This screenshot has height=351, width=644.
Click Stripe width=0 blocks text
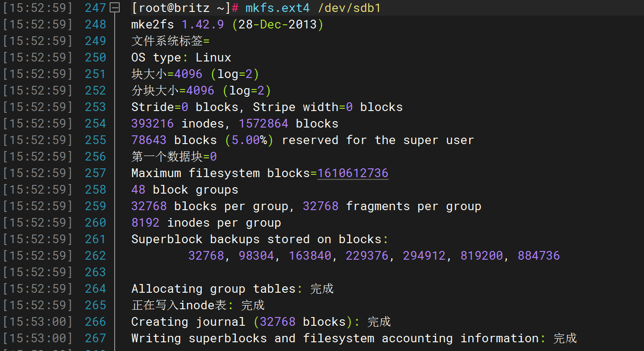pos(328,107)
